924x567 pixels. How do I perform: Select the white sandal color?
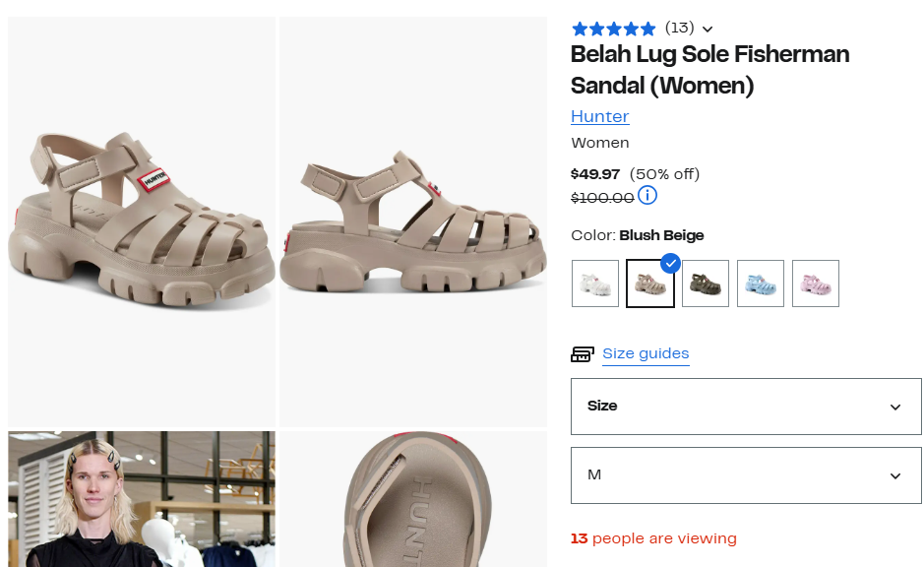[x=595, y=283]
